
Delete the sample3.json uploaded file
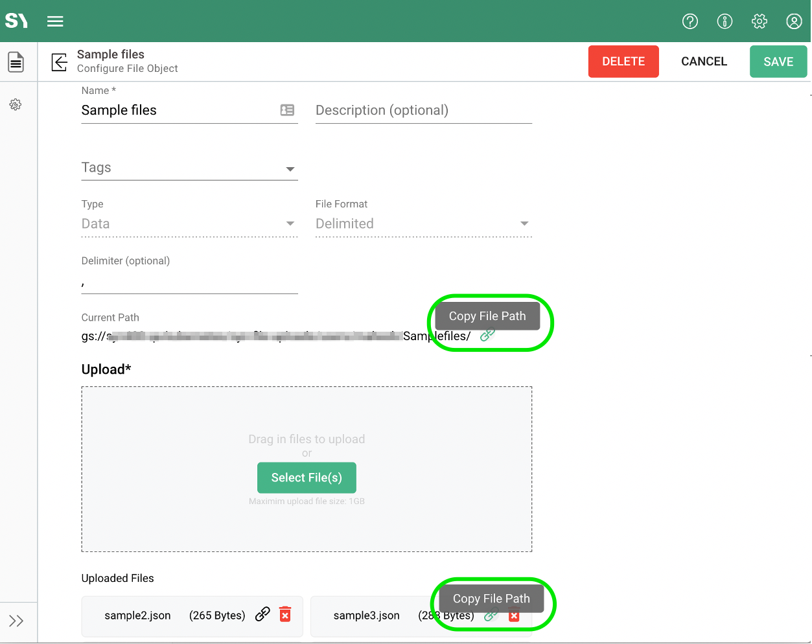pyautogui.click(x=514, y=616)
